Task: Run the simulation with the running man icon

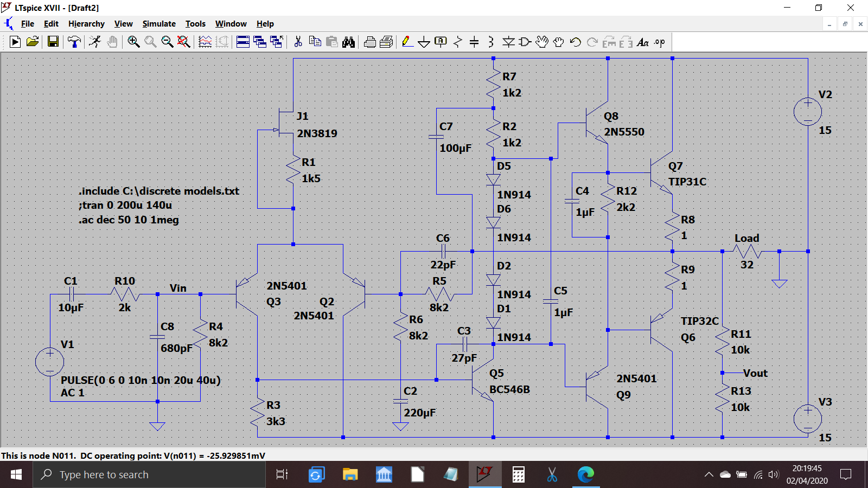Action: click(95, 42)
